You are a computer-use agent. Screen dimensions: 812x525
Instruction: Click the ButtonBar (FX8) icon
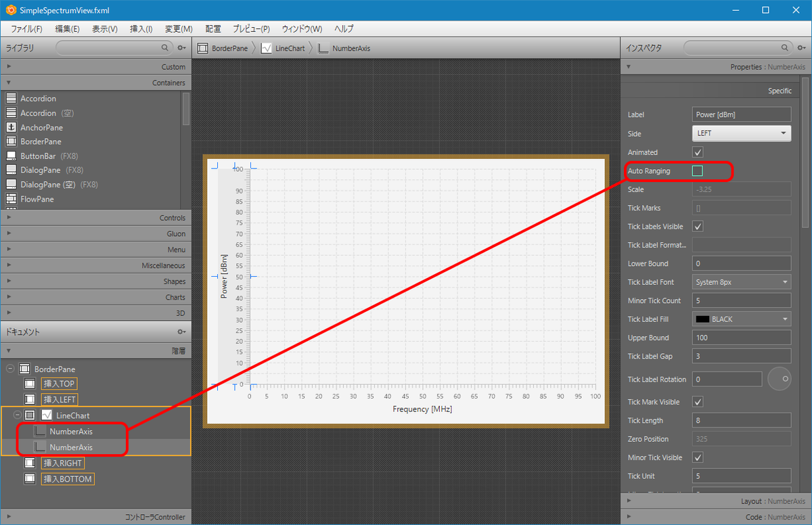(11, 156)
